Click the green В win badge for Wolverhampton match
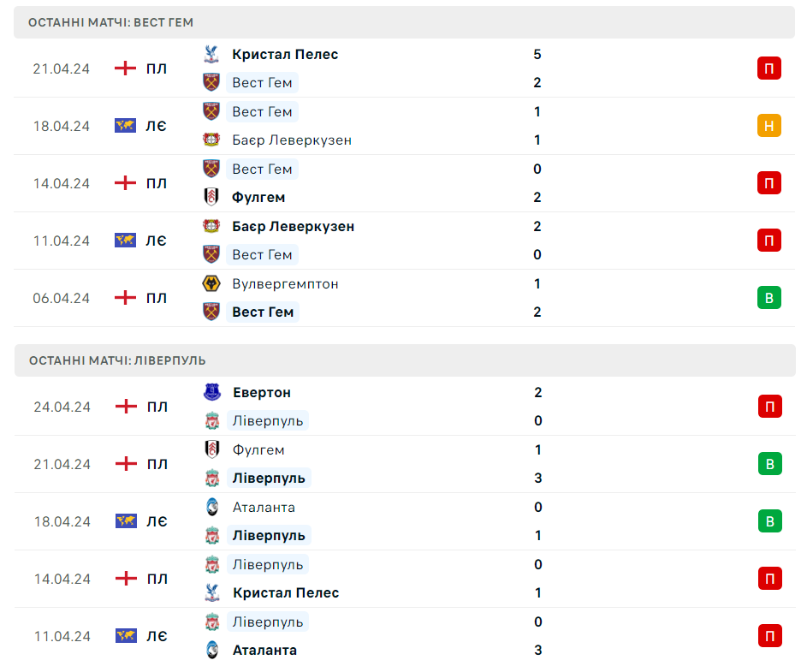 click(x=768, y=298)
